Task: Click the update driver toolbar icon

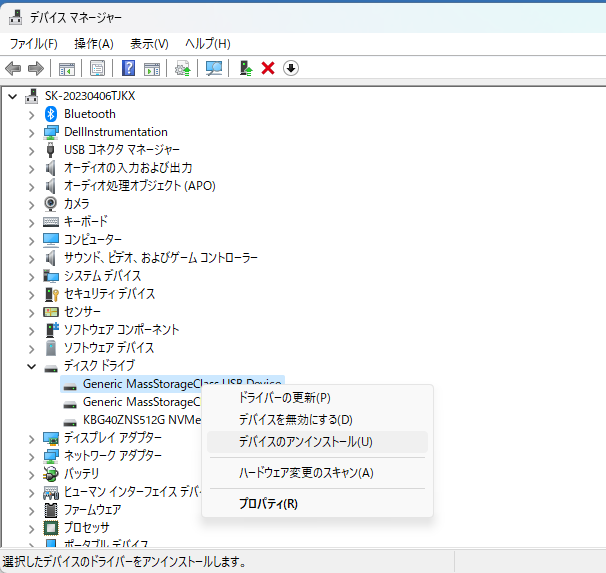Action: tap(182, 68)
